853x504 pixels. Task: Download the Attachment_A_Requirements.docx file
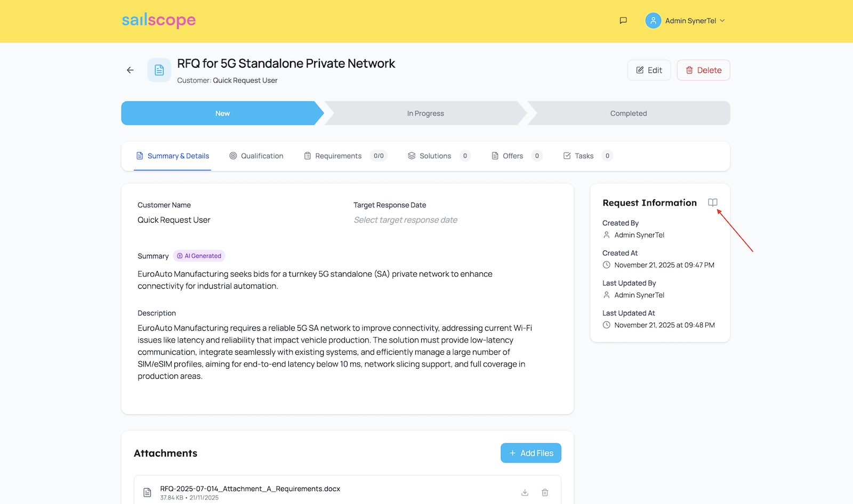(x=525, y=492)
